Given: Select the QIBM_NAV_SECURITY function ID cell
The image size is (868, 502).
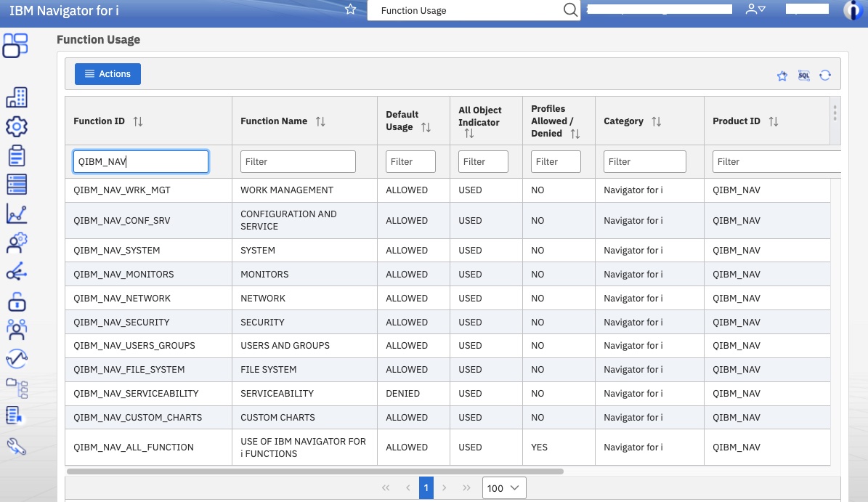Looking at the screenshot, I should (x=148, y=322).
